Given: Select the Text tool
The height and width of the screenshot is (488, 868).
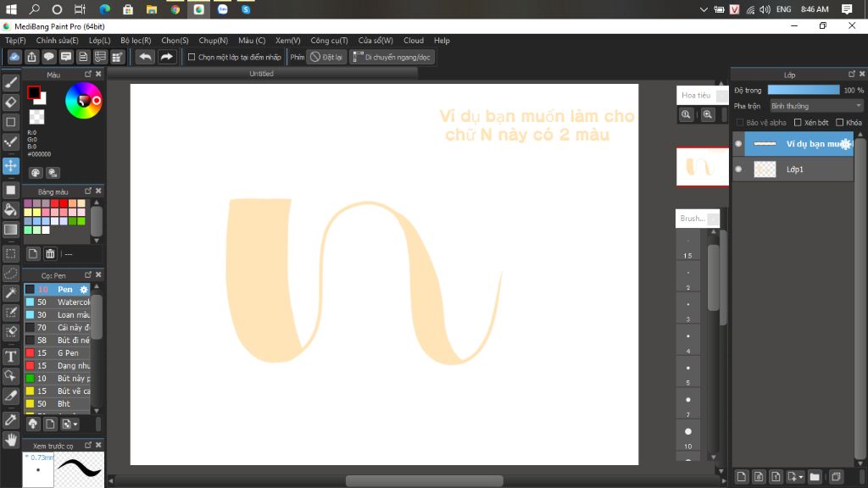Looking at the screenshot, I should click(x=10, y=357).
